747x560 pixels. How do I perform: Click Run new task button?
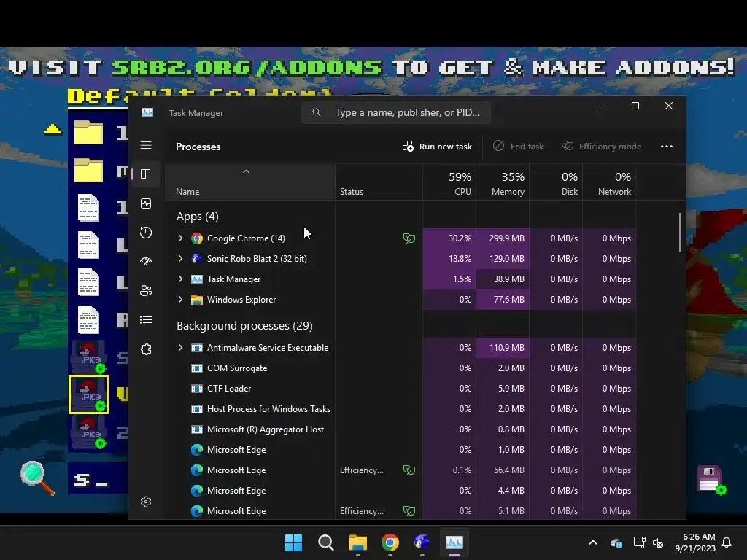437,146
